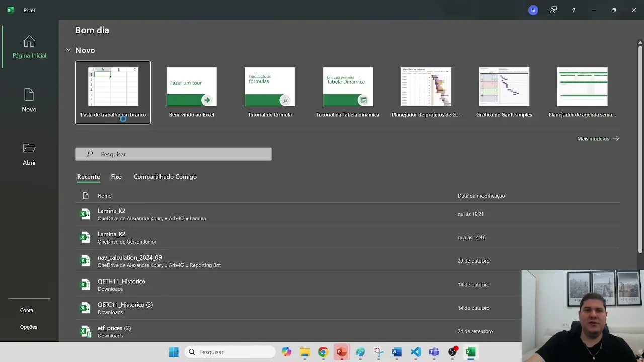644x362 pixels.
Task: Click date qui às 19:21
Action: 471,214
